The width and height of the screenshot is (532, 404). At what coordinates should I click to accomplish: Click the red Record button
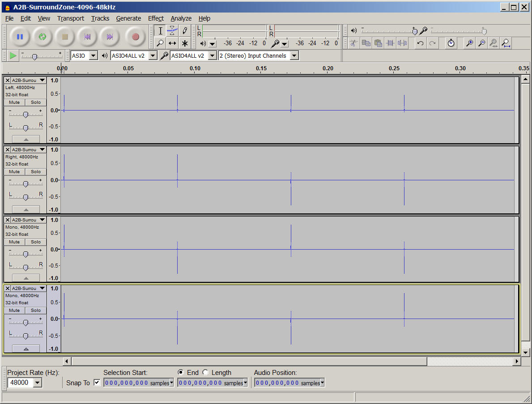click(x=136, y=37)
